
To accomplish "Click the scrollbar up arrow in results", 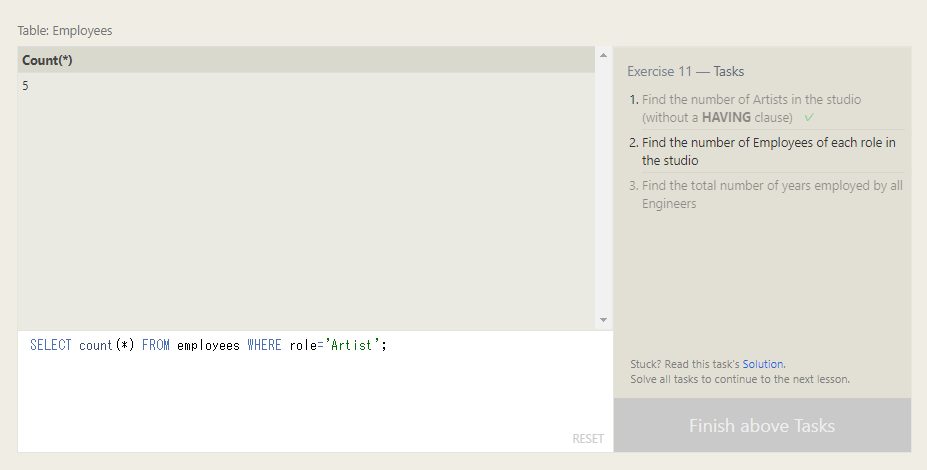I will click(603, 56).
